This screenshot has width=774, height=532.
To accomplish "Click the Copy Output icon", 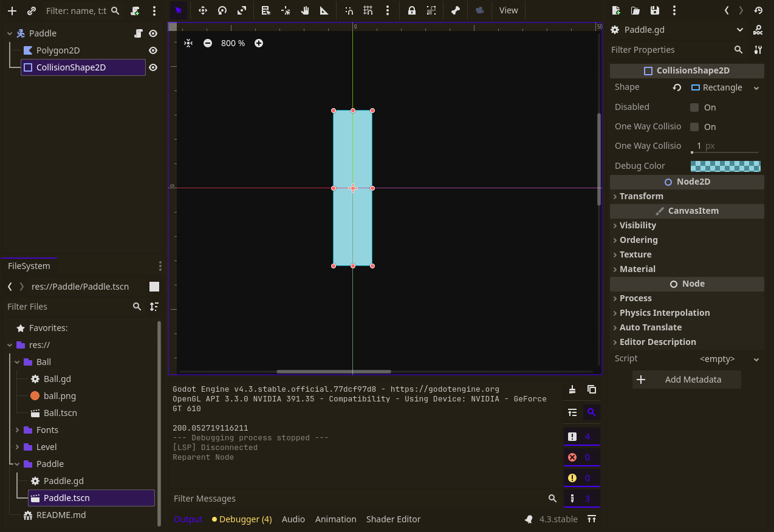I will tap(591, 389).
